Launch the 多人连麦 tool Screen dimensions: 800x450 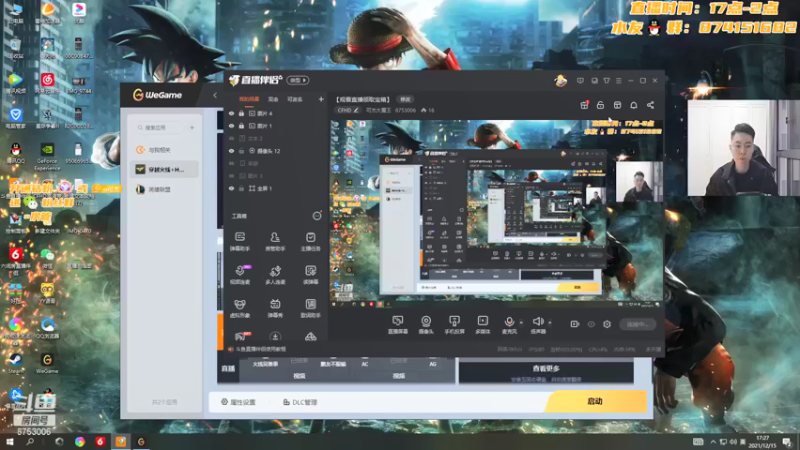275,274
